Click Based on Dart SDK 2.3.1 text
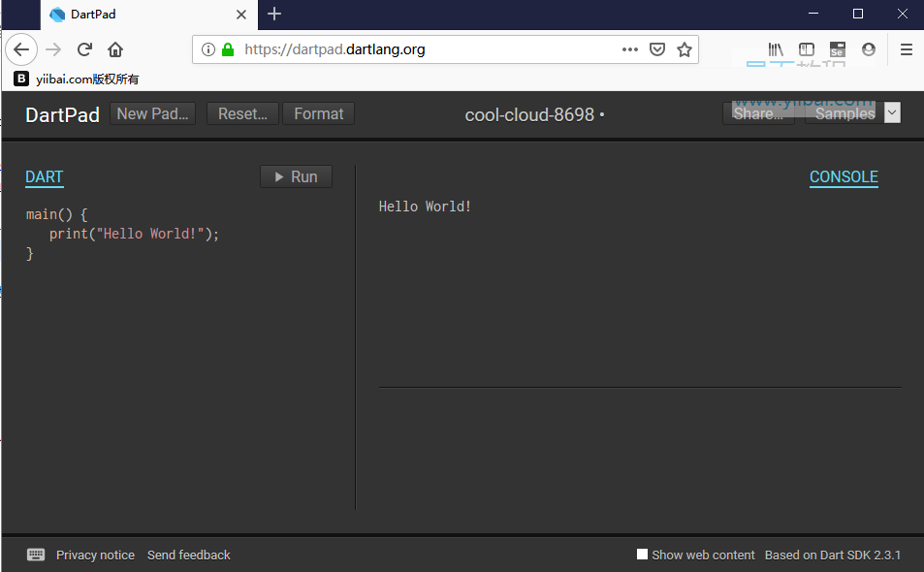Screen dimensions: 924x572 pyautogui.click(x=833, y=555)
